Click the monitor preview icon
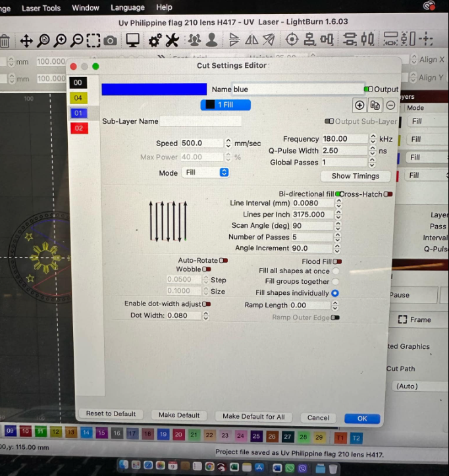449x476 pixels. [x=133, y=41]
